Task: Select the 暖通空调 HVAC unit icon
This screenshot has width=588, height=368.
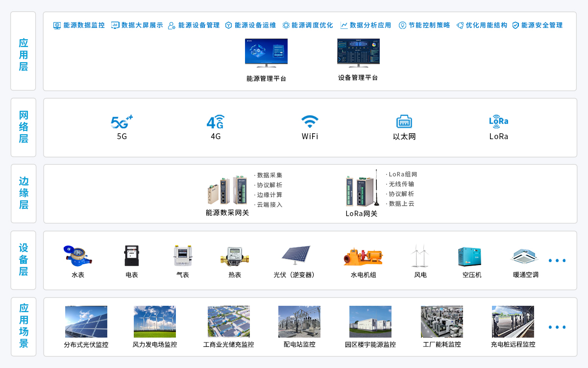Action: pos(525,256)
